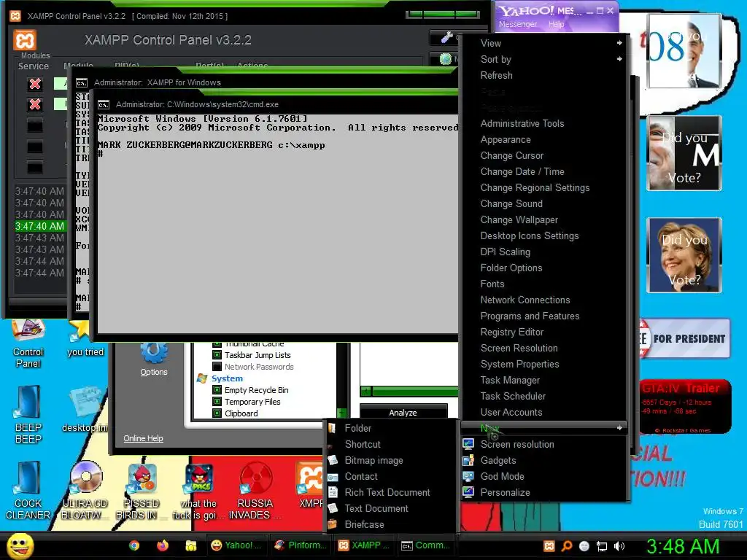The image size is (747, 560).
Task: Toggle the Empty Recycle Bin checkbox
Action: pyautogui.click(x=217, y=390)
